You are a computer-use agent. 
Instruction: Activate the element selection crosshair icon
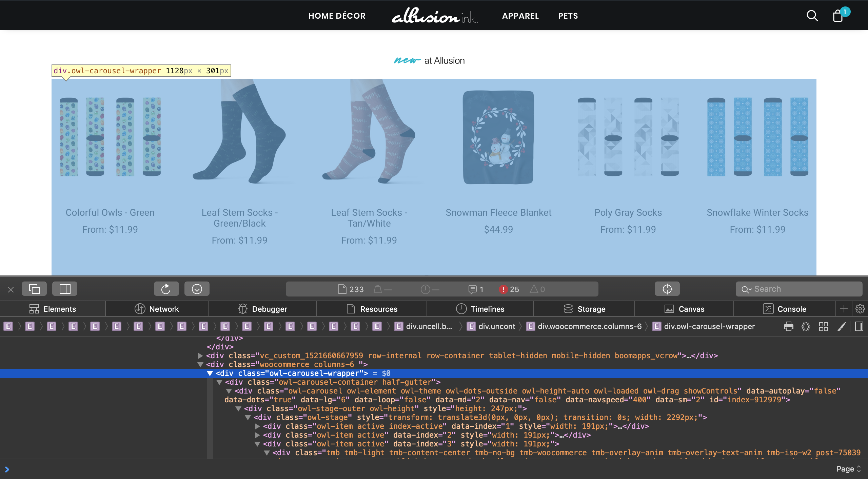click(x=667, y=289)
